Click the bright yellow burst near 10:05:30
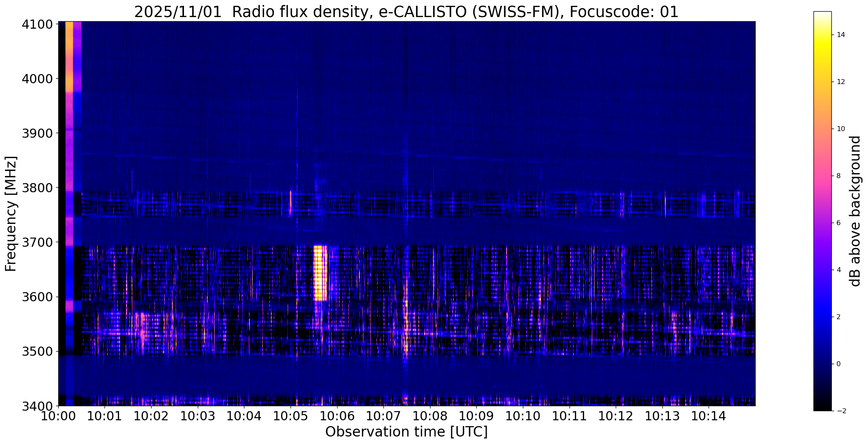Image resolution: width=868 pixels, height=444 pixels. (x=320, y=273)
